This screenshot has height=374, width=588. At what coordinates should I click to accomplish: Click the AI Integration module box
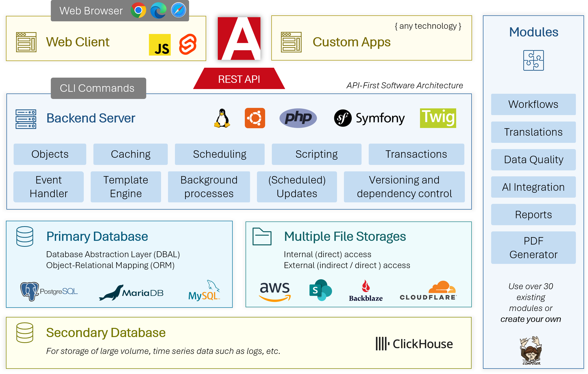[x=533, y=187]
